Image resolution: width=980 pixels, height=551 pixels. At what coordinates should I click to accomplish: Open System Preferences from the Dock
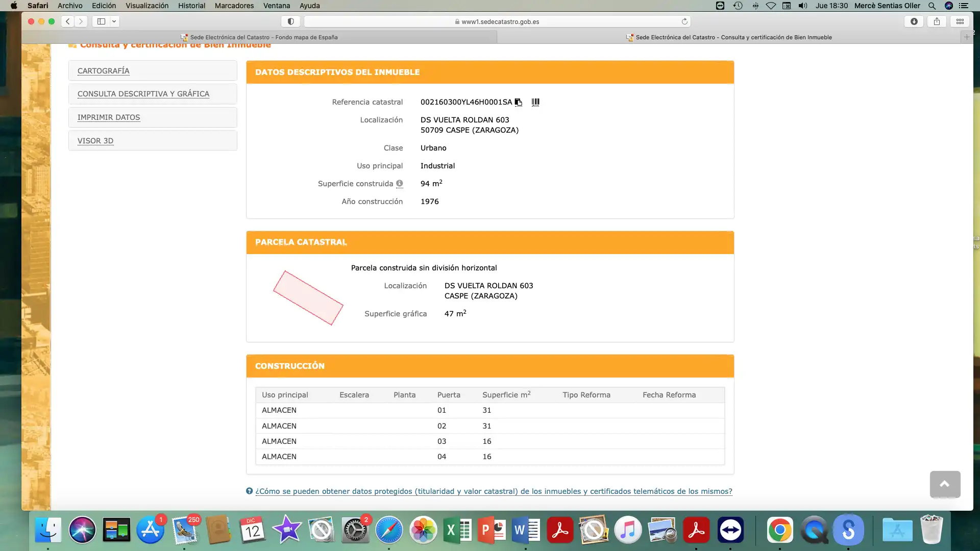tap(355, 530)
